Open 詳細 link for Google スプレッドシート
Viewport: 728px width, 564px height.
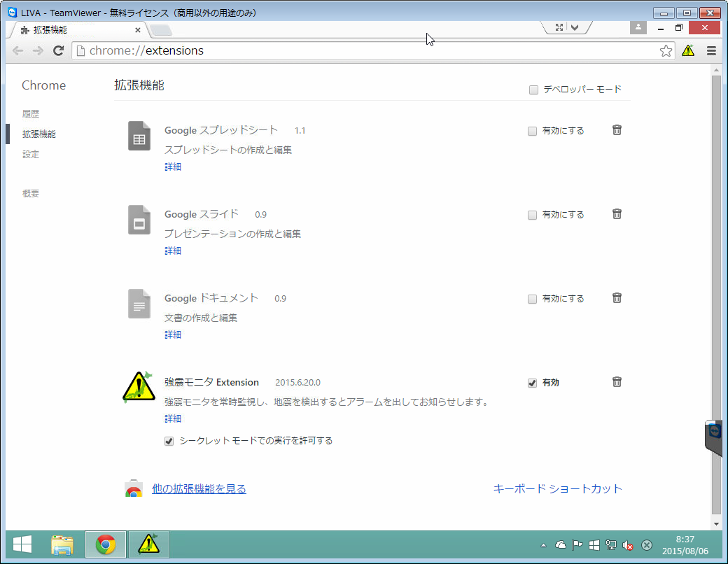click(x=173, y=167)
